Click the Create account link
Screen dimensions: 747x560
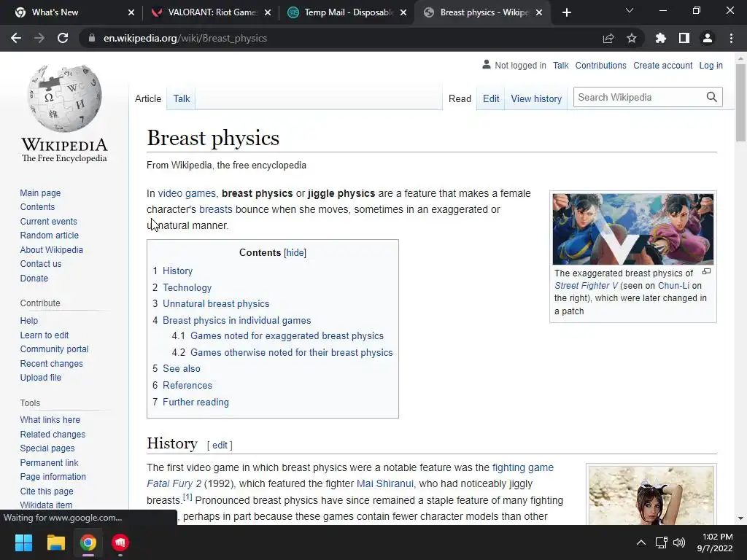(662, 65)
